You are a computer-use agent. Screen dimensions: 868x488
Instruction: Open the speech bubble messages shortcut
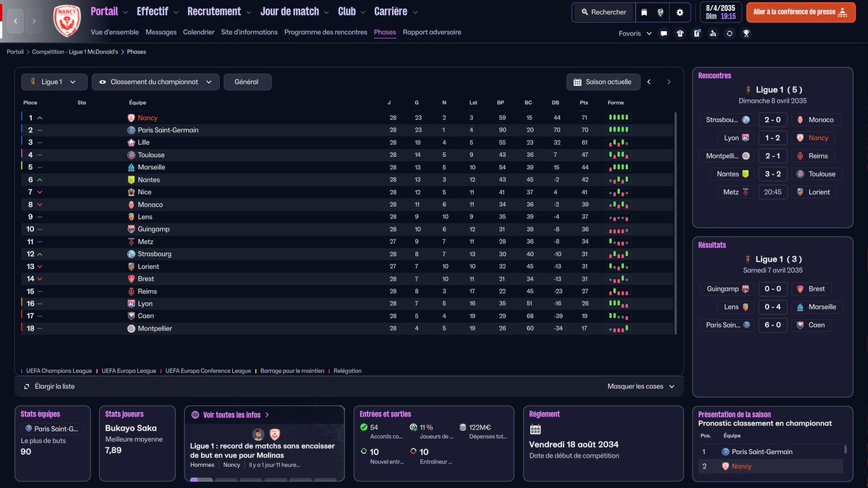663,33
